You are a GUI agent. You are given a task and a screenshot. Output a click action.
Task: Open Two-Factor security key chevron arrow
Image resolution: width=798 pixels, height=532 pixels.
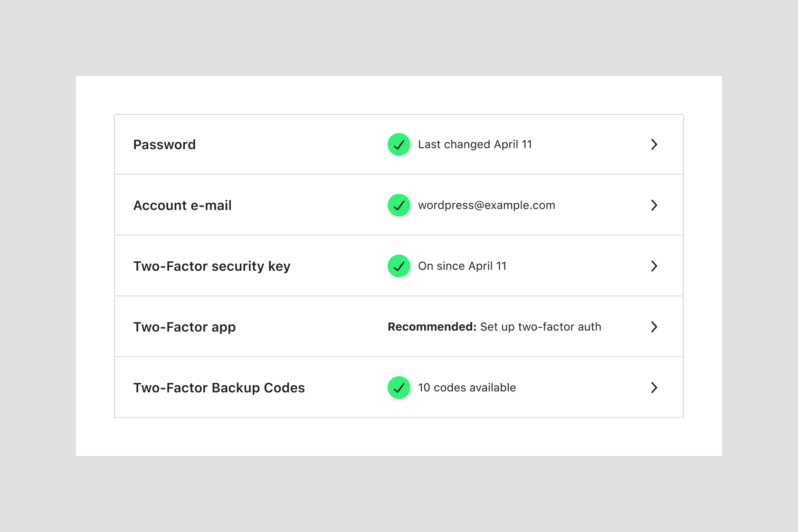654,266
